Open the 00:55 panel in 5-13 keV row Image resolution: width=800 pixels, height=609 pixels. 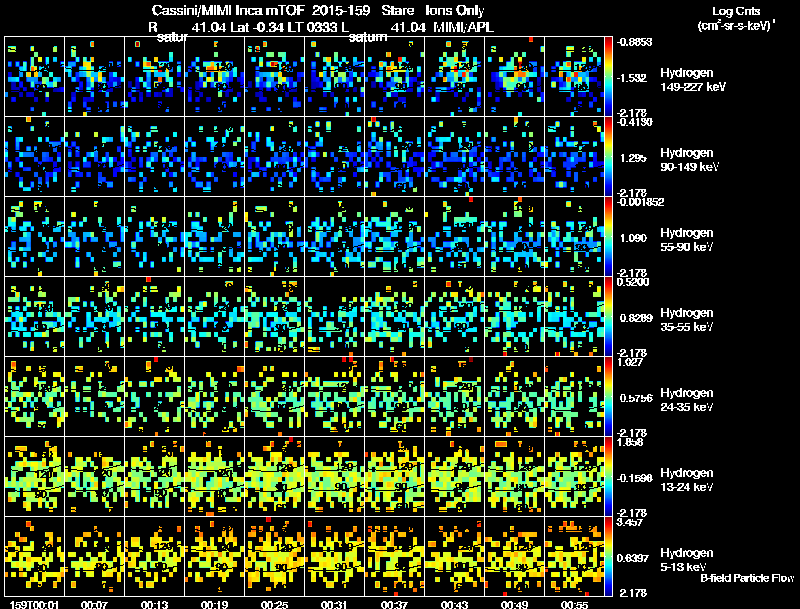tap(574, 557)
